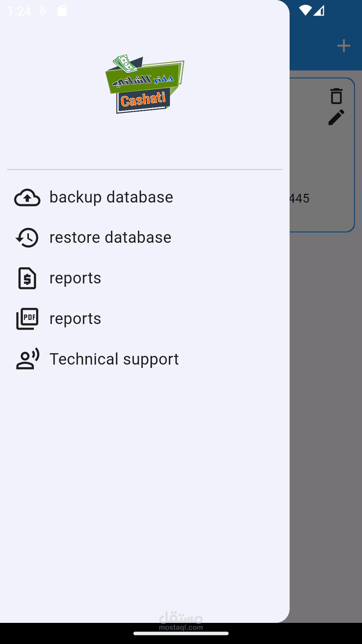
Task: Tap the pencil edit icon
Action: click(336, 117)
